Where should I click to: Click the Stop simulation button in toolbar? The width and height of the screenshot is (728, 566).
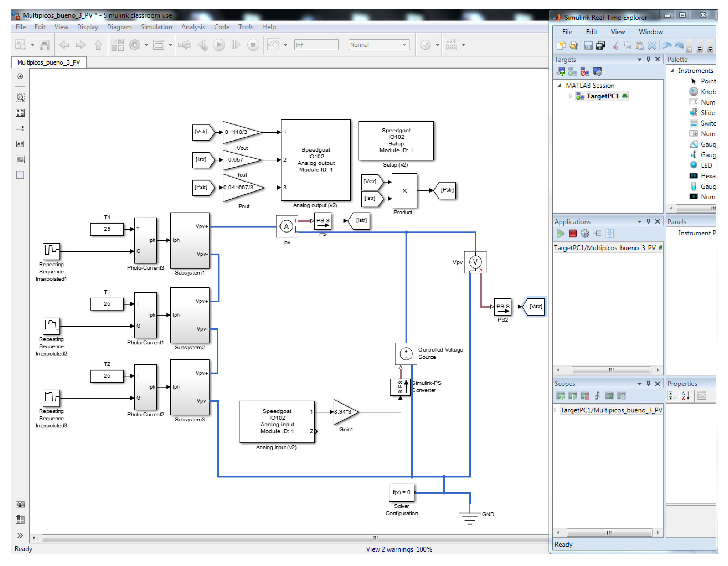point(253,45)
